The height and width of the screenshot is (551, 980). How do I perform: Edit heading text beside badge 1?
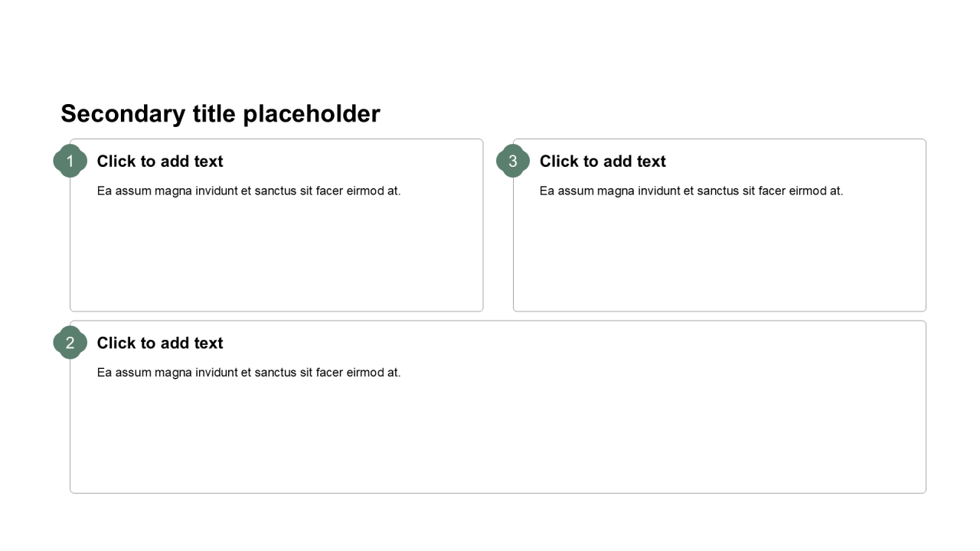point(160,161)
